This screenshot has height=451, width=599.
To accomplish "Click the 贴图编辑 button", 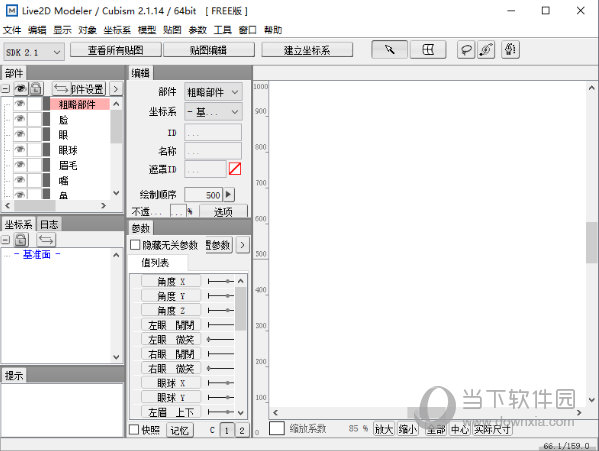I will click(209, 50).
